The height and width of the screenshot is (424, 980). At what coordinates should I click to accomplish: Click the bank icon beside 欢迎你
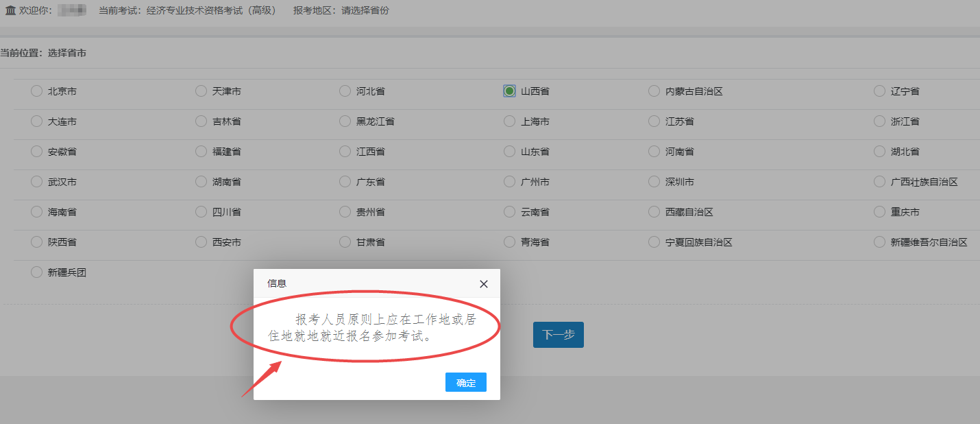pos(10,11)
